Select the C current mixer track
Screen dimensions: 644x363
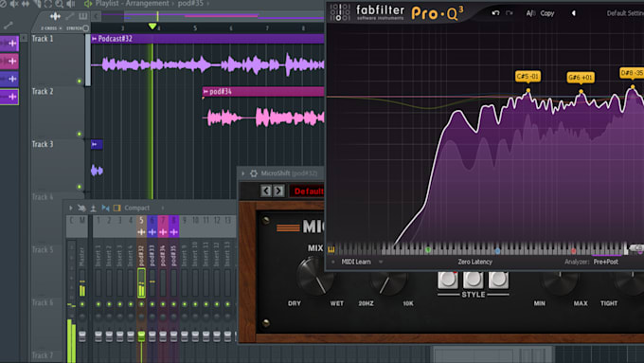[x=71, y=221]
